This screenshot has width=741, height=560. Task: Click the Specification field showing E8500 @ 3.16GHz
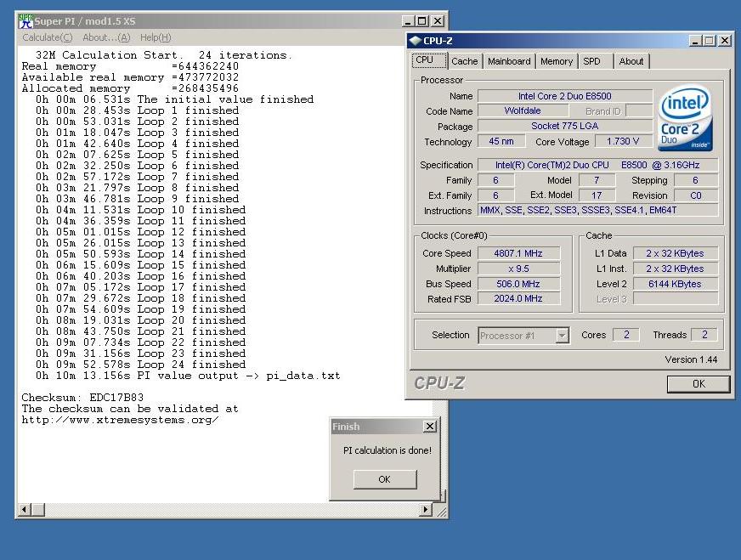(597, 165)
